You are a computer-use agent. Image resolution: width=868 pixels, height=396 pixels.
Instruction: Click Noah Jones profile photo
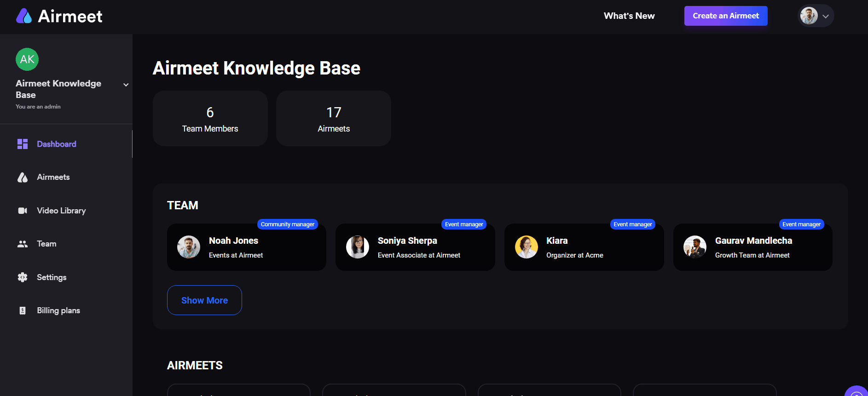[x=189, y=247]
